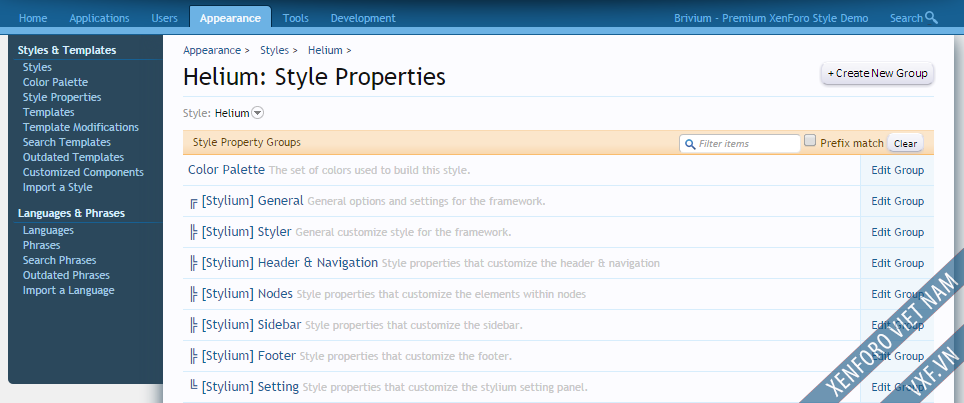Image resolution: width=964 pixels, height=403 pixels.
Task: Open [Stylium] Header & Navigation group
Action: [x=290, y=263]
